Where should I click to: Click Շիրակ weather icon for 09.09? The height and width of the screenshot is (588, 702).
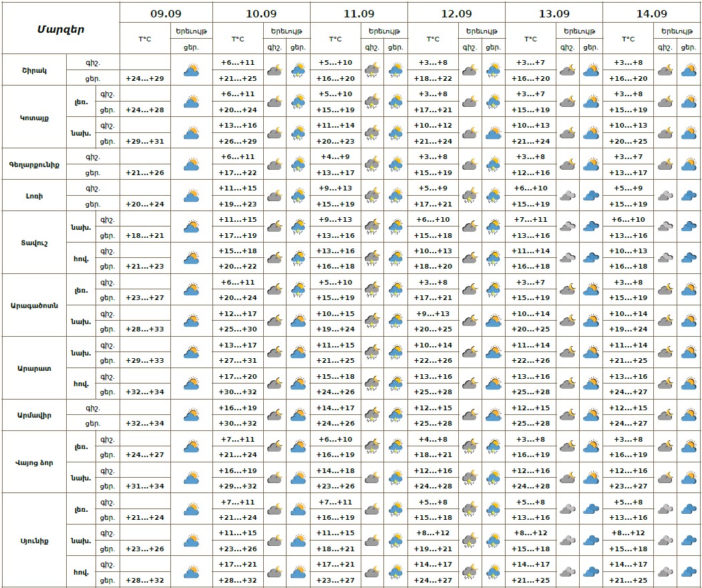click(x=192, y=70)
